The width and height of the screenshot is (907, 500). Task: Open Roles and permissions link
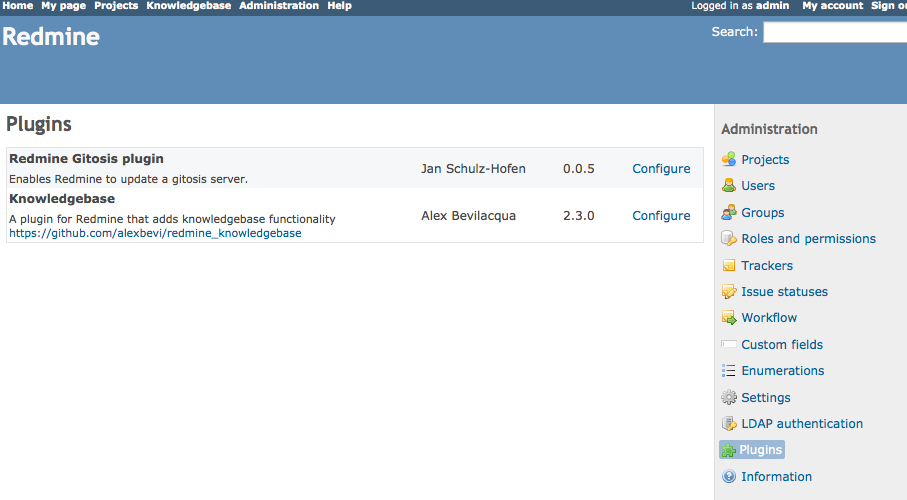(x=809, y=238)
